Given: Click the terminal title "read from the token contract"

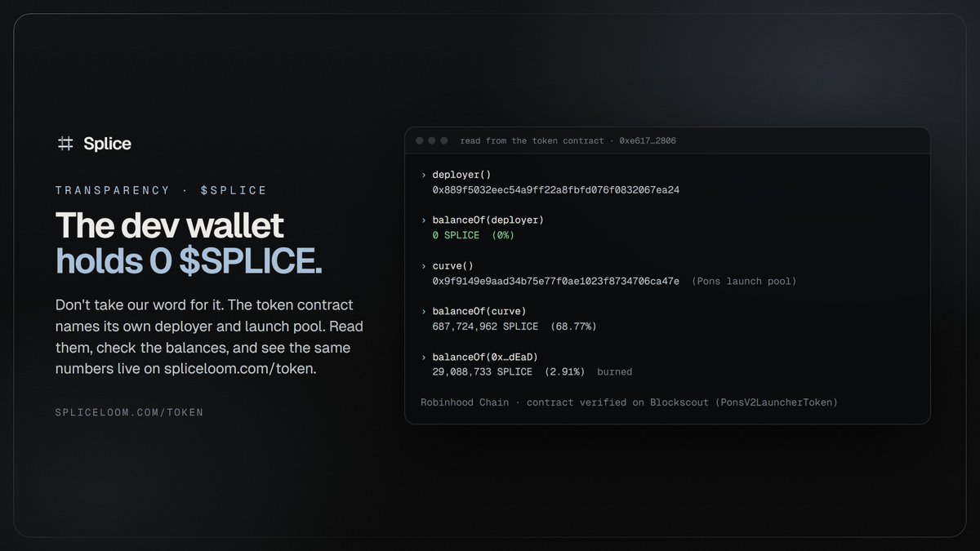Looking at the screenshot, I should tap(532, 140).
